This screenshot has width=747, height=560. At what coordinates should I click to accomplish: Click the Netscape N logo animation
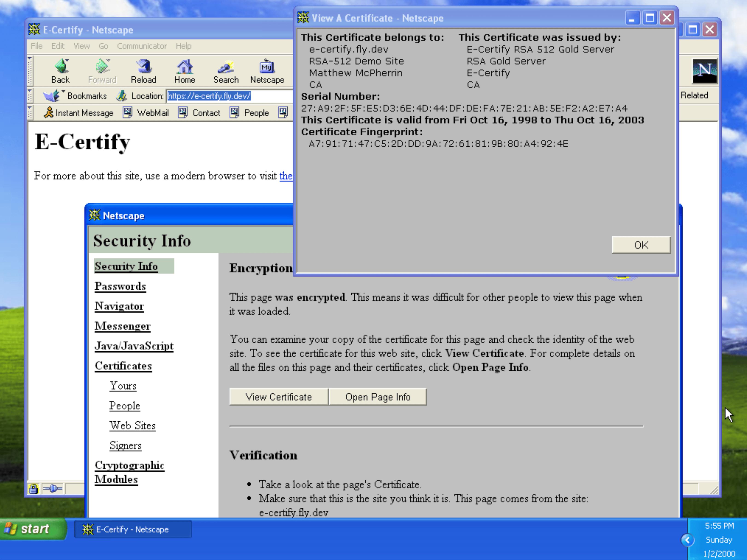click(x=704, y=71)
